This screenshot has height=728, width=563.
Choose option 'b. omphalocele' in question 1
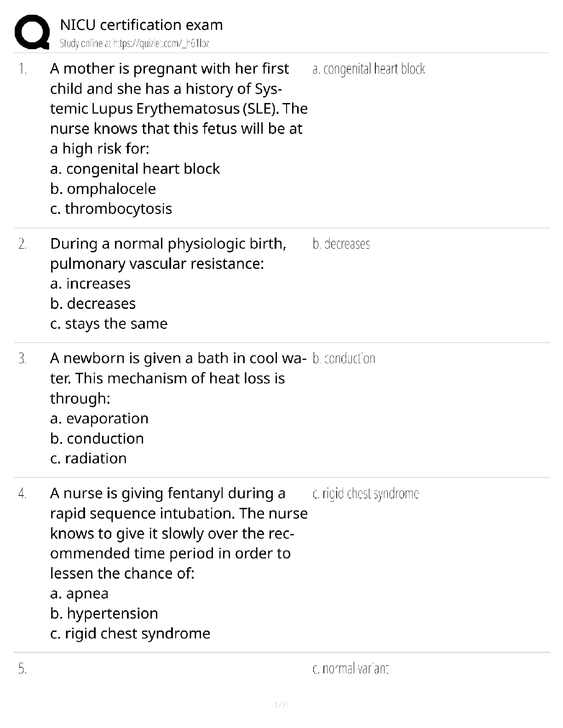[103, 189]
